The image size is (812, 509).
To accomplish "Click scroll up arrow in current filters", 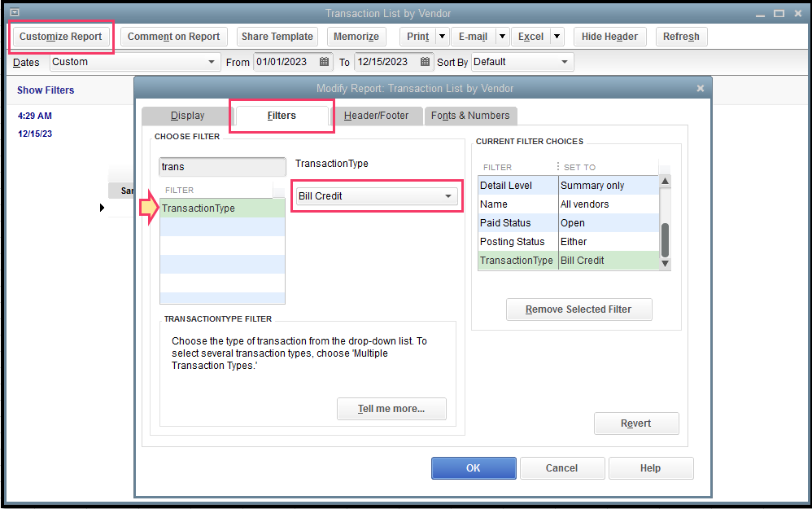I will pos(666,181).
